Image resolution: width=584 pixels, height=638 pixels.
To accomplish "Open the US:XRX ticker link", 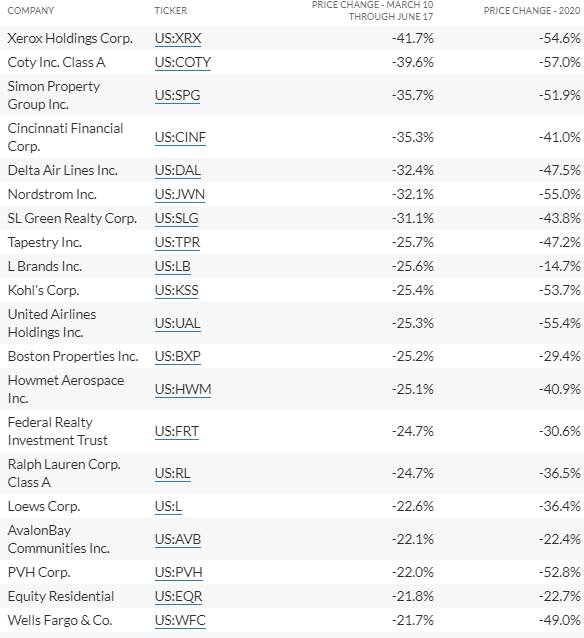I will [178, 38].
